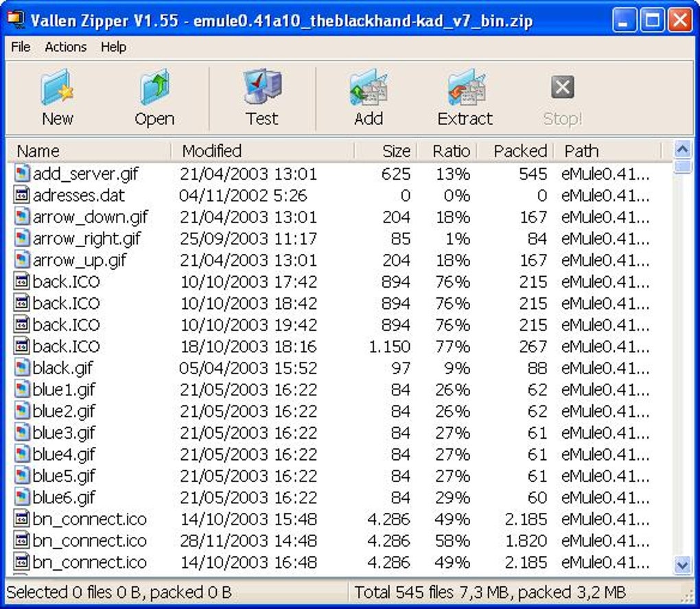Image resolution: width=700 pixels, height=609 pixels.
Task: Select back.ICO modified at 19:42
Action: point(66,325)
